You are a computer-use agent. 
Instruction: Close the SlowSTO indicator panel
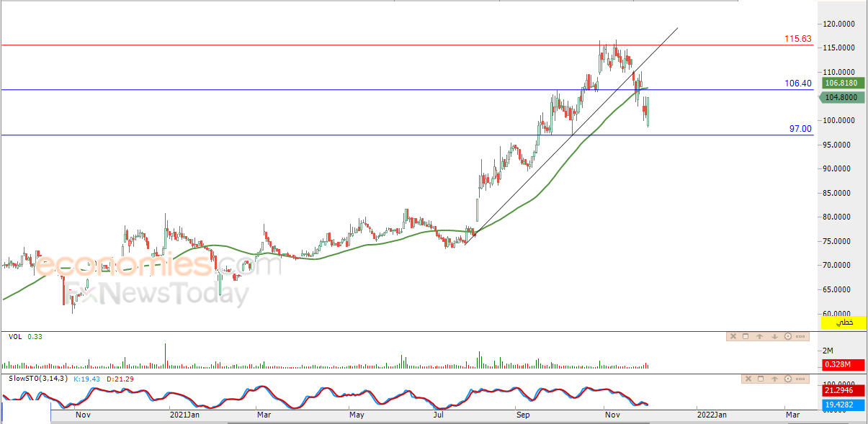point(747,379)
